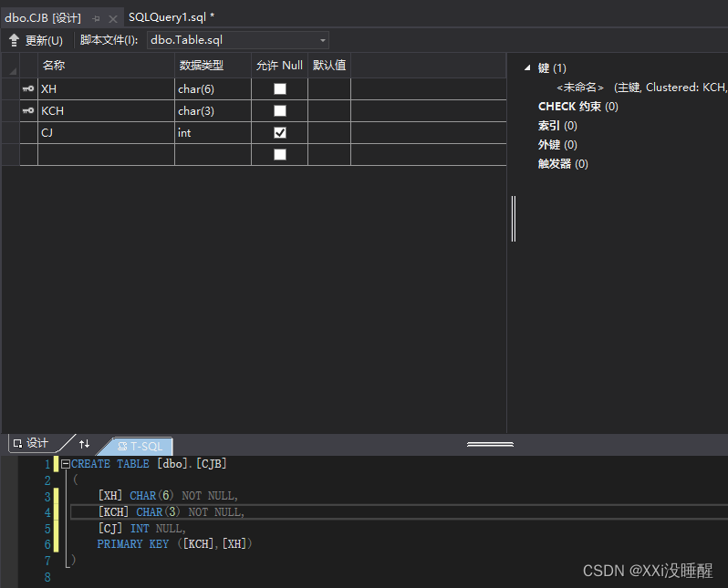Click PRIMARY KEY ([KCH],[XH]) code line

[x=174, y=544]
